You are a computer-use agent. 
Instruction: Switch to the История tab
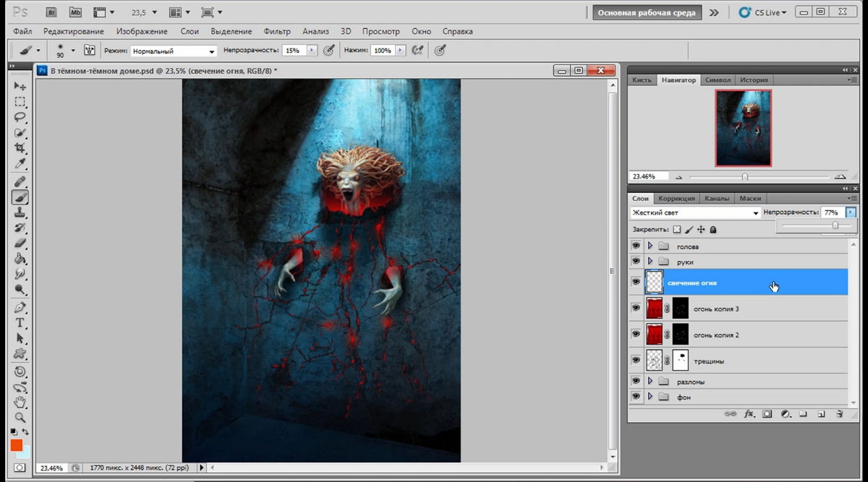[x=754, y=80]
